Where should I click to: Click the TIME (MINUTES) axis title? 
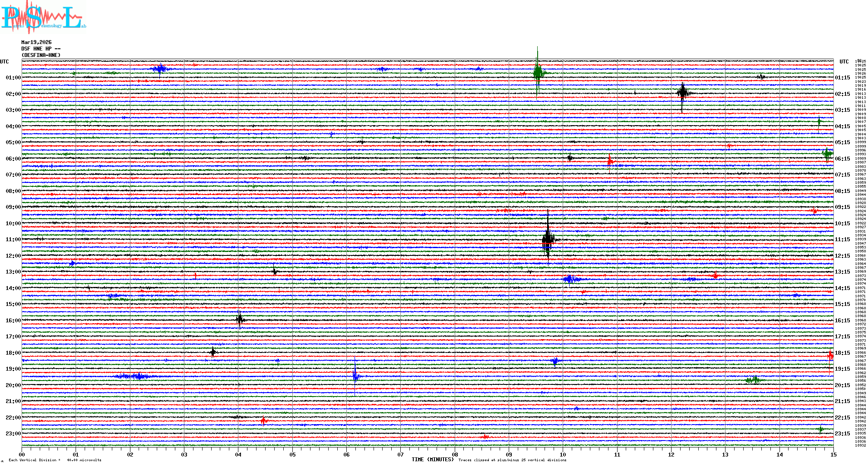(433, 460)
